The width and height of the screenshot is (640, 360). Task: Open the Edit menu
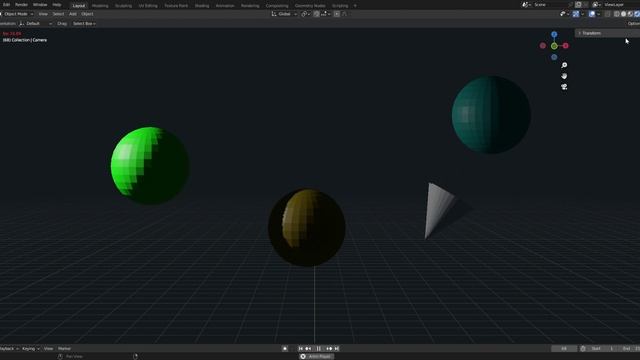point(6,4)
